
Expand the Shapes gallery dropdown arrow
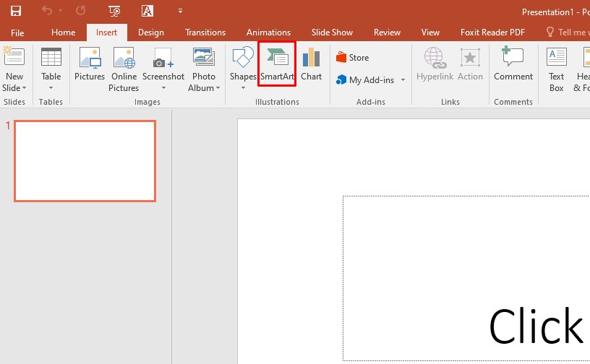[243, 88]
